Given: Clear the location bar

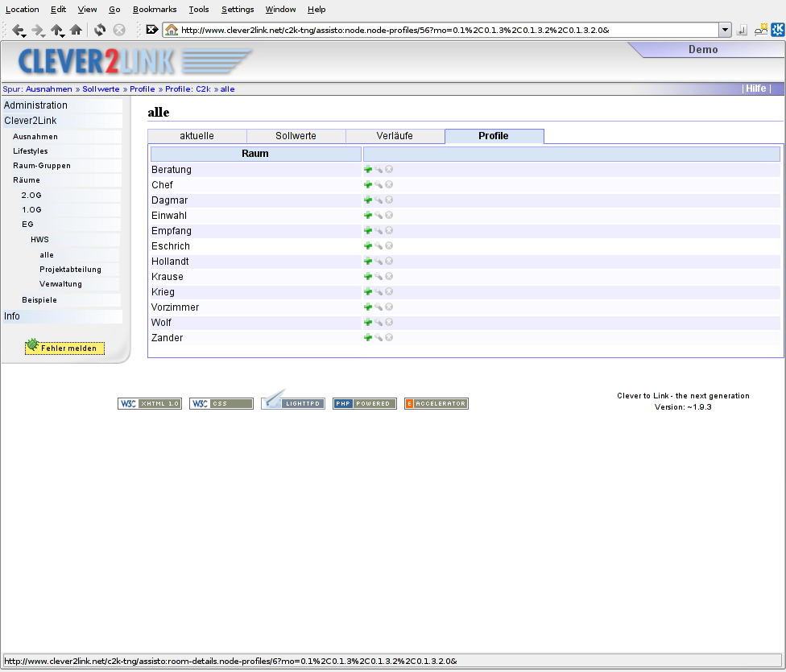Looking at the screenshot, I should [x=152, y=30].
